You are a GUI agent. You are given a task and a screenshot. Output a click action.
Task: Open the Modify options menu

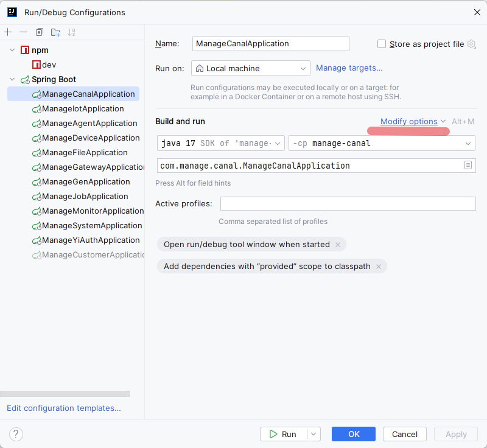point(408,121)
